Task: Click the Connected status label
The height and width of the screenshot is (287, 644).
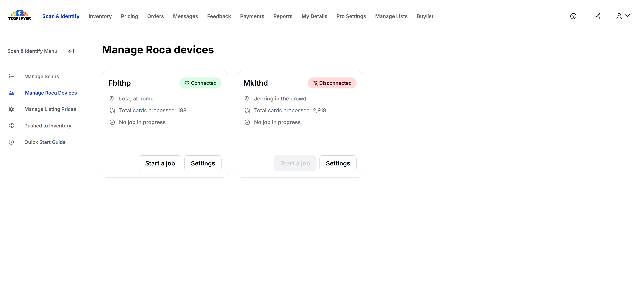Action: pyautogui.click(x=200, y=83)
